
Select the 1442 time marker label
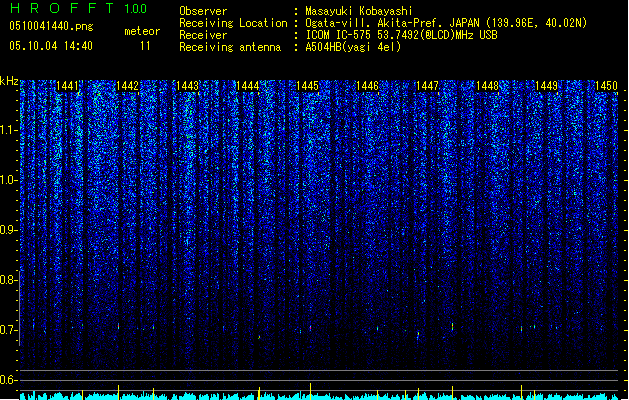[128, 86]
